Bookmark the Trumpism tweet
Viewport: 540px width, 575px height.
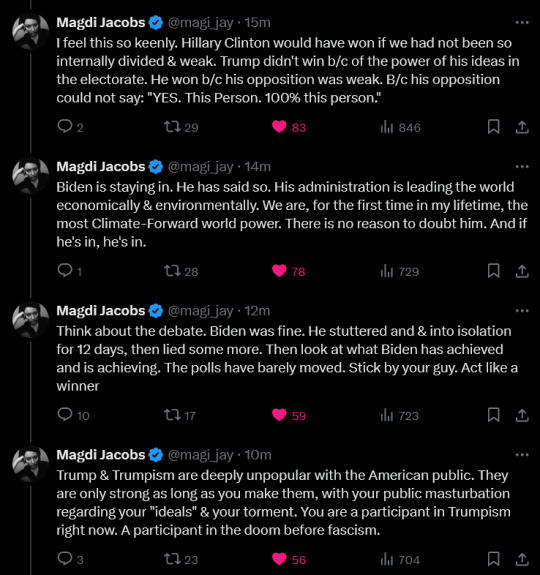click(x=493, y=559)
